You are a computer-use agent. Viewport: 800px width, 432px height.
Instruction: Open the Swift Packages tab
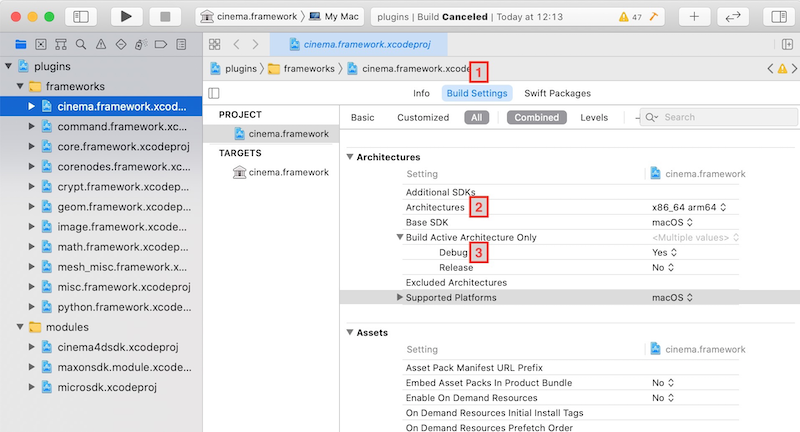pos(557,93)
